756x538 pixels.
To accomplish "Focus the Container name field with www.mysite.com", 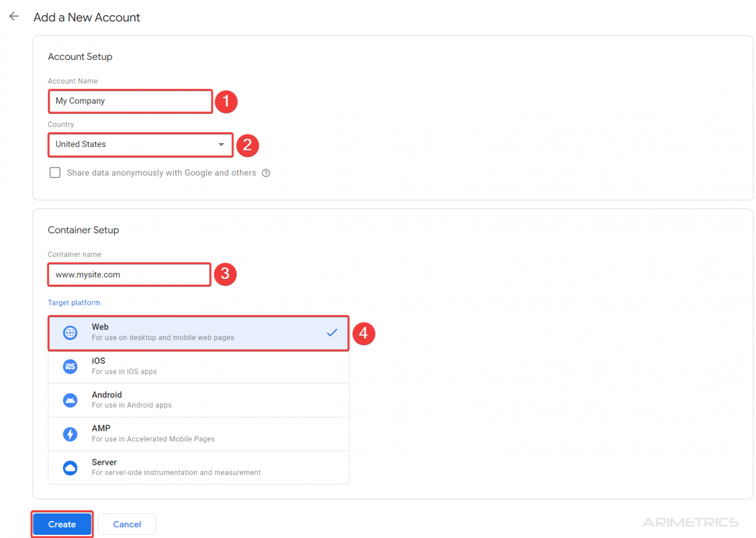I will 129,275.
